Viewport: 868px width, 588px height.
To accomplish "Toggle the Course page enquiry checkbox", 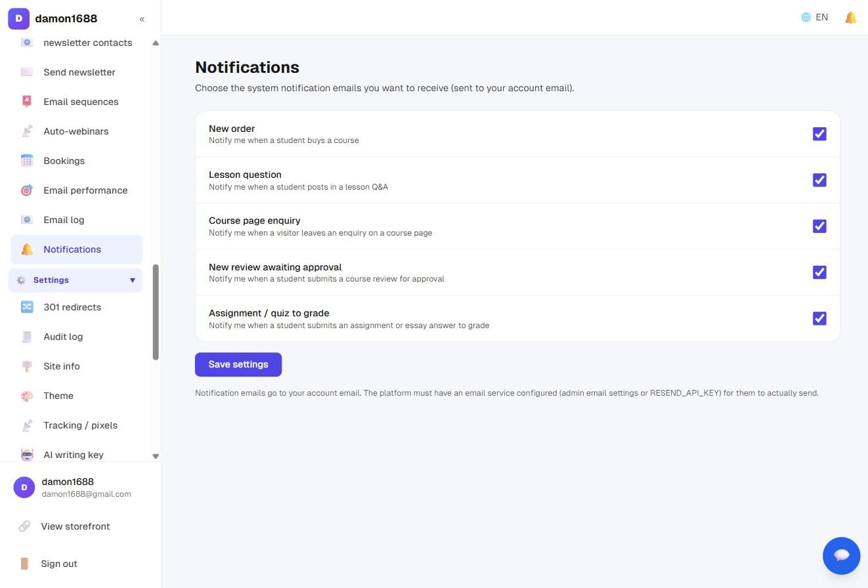I will click(819, 226).
